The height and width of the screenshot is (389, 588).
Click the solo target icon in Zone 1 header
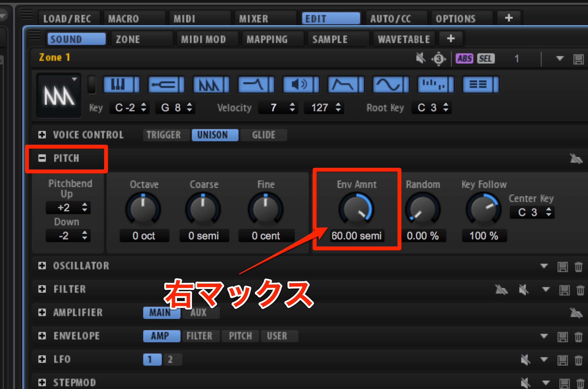[x=439, y=59]
